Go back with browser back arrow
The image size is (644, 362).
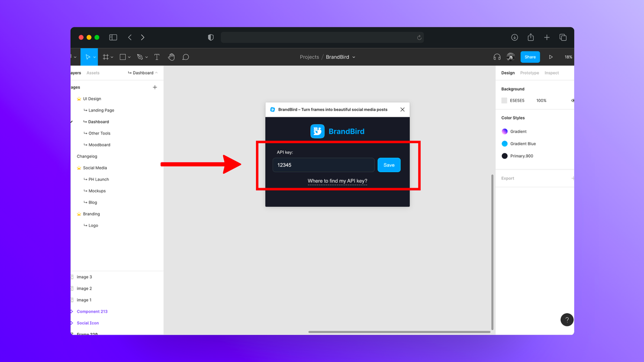pos(130,38)
